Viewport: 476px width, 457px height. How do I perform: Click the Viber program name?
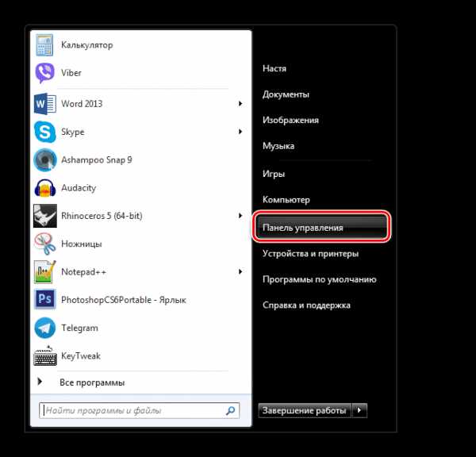(x=71, y=73)
